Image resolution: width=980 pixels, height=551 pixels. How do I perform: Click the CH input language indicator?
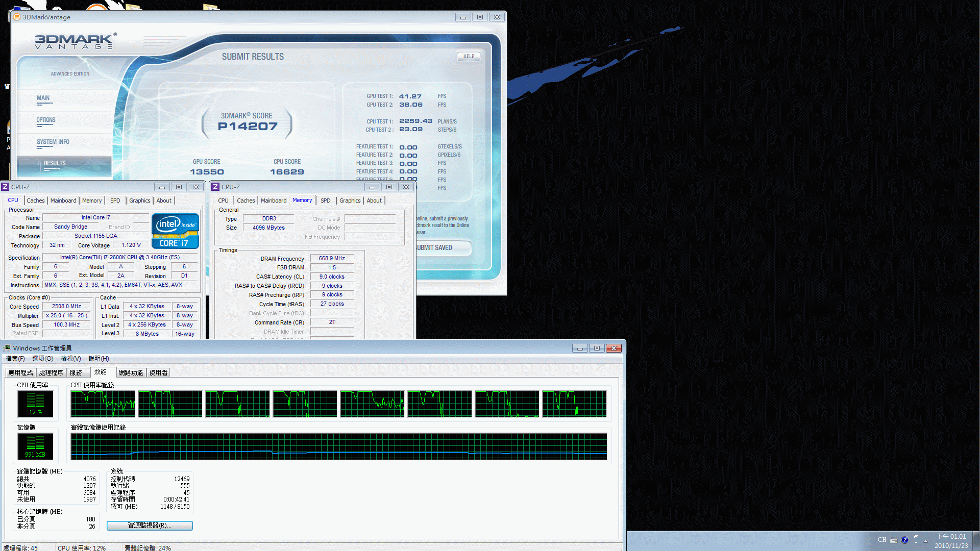pyautogui.click(x=882, y=540)
